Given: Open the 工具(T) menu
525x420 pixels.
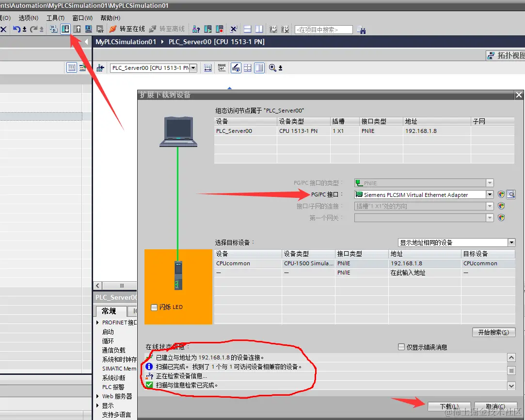Looking at the screenshot, I should pyautogui.click(x=55, y=18).
